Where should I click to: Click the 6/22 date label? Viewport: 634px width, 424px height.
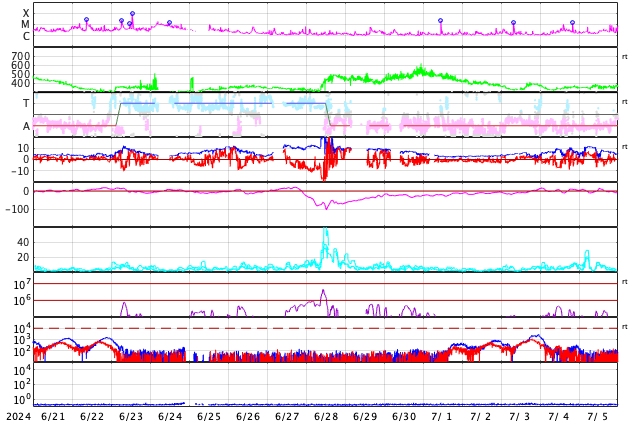coord(92,417)
